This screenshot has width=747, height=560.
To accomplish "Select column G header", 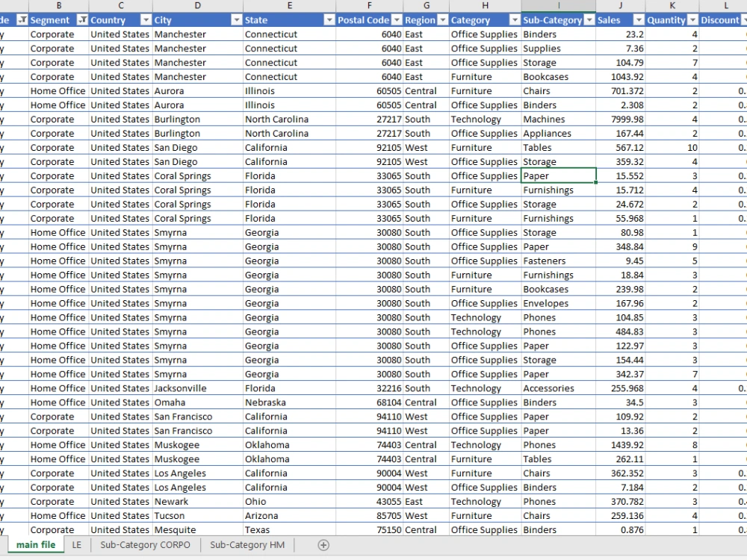I will click(427, 6).
